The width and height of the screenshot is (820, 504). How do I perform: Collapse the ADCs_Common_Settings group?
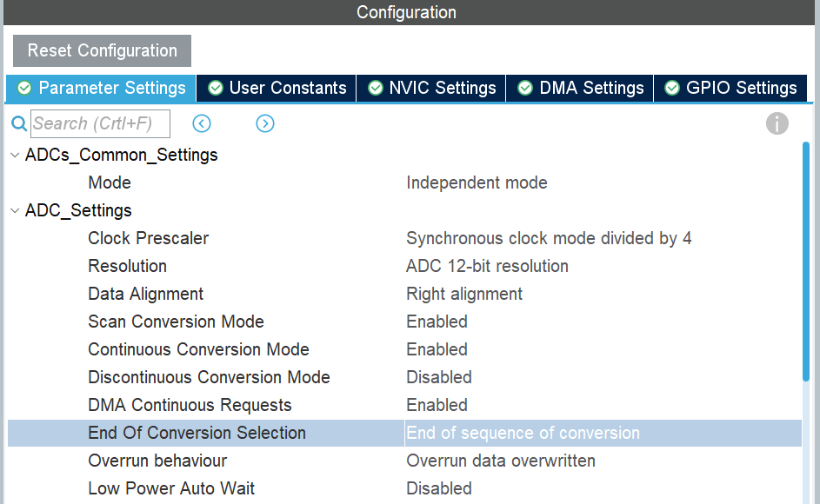pos(15,156)
